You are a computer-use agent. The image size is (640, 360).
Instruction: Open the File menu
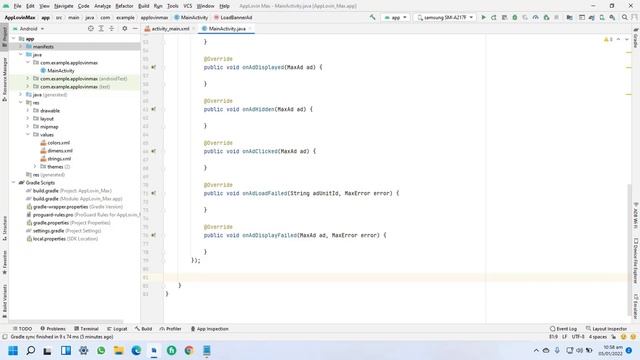click(x=17, y=6)
